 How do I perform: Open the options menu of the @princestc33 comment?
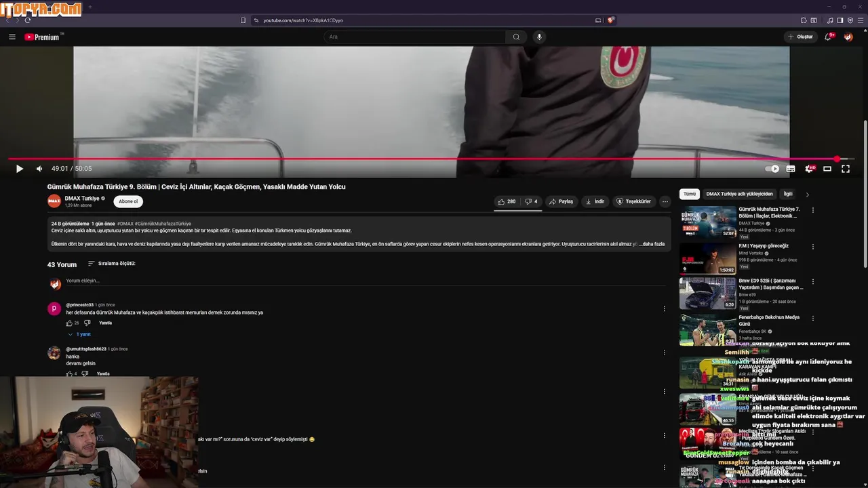pos(665,309)
